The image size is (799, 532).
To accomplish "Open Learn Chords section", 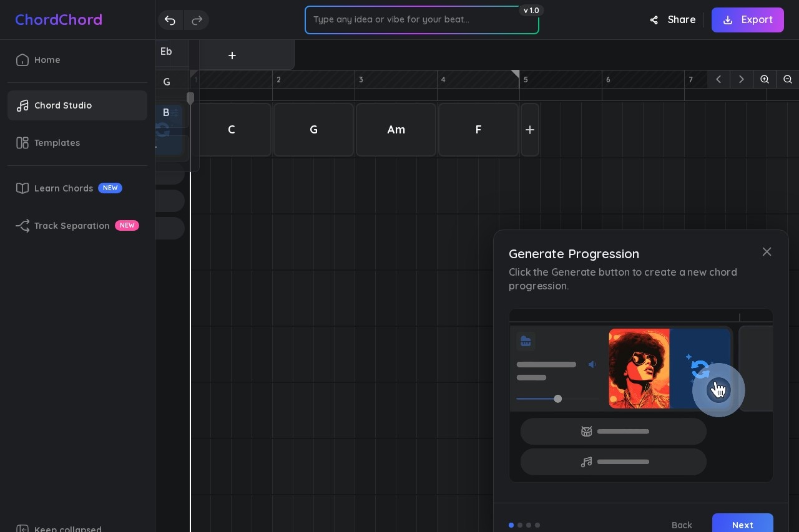I will pos(77,188).
